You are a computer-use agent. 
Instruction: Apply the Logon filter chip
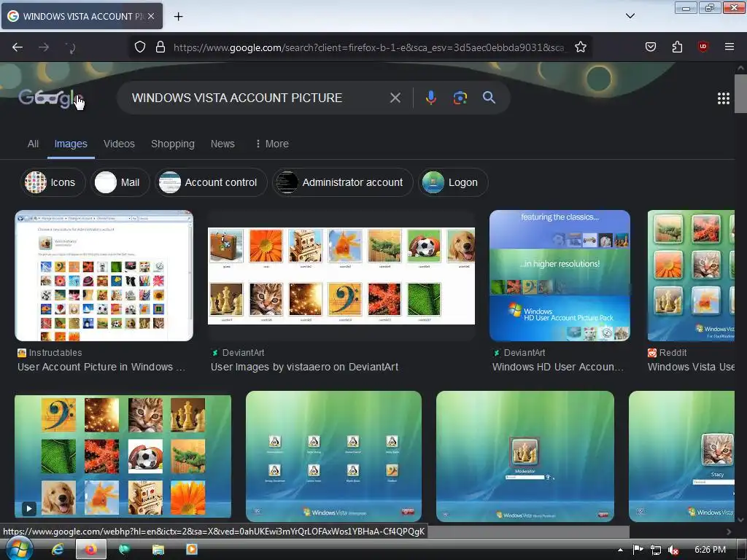click(x=453, y=182)
